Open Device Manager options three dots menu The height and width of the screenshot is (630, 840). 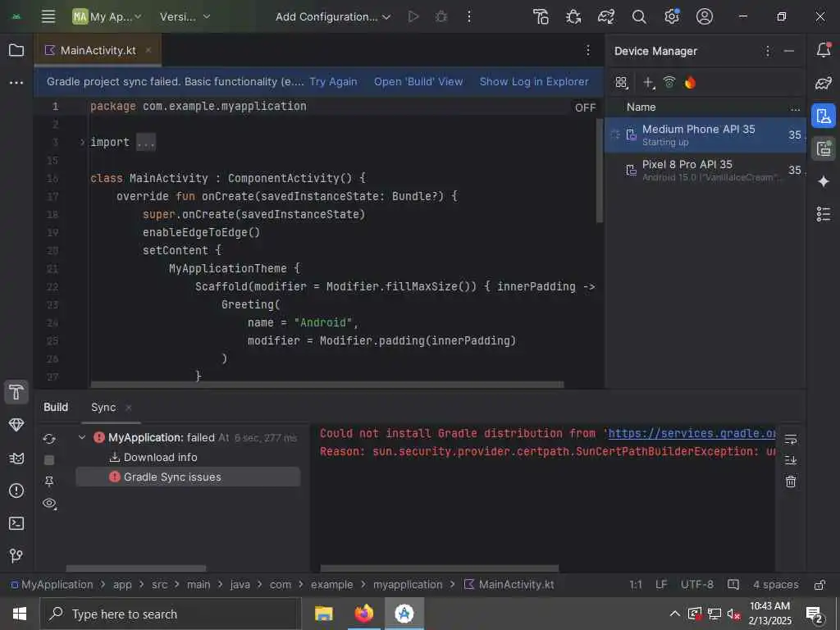coord(768,51)
